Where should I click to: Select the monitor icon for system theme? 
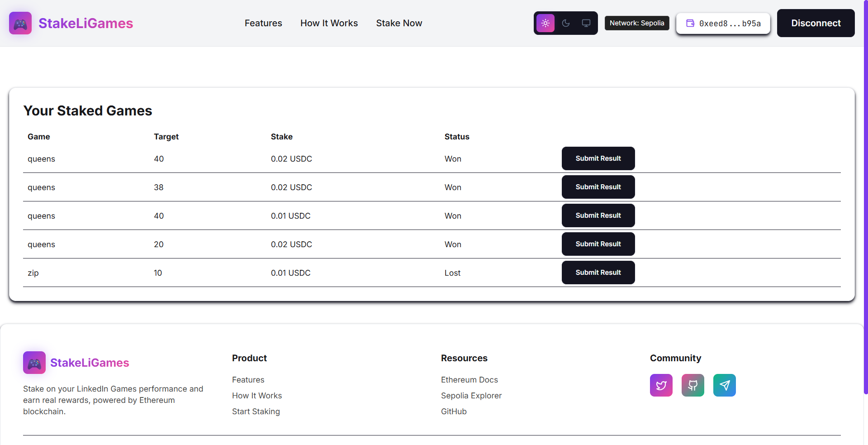(586, 23)
